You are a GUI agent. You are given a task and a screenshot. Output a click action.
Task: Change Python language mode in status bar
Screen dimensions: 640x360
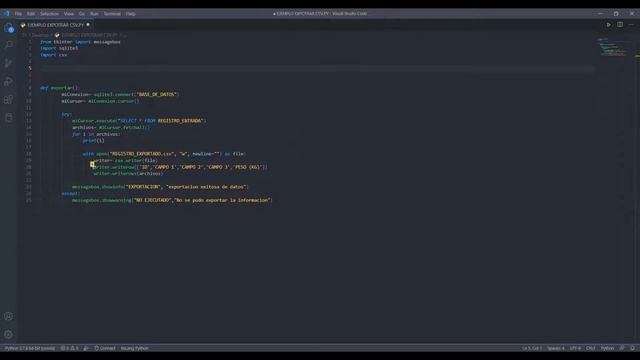(x=607, y=348)
